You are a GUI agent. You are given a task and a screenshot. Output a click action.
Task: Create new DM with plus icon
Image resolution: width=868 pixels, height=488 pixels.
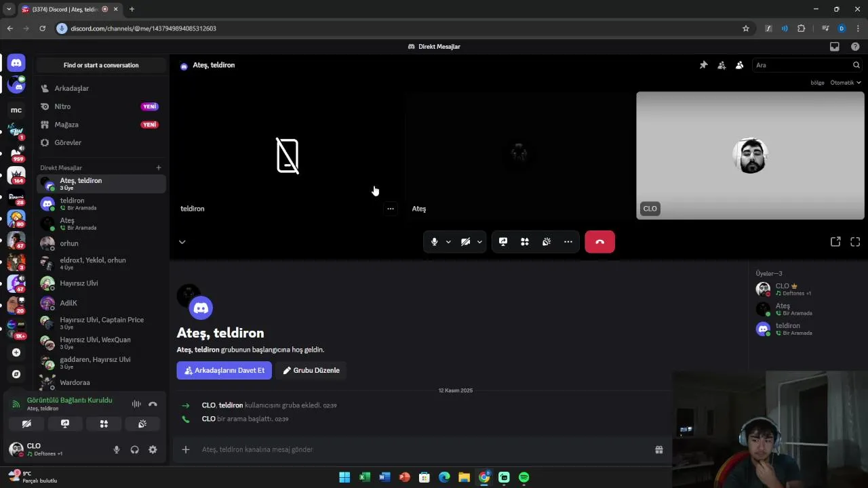[159, 168]
